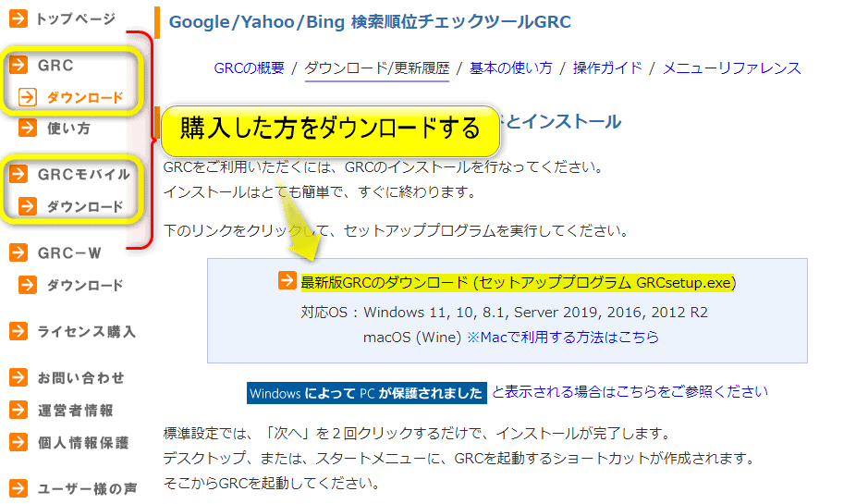Open the メニューリファレンス link
Screen dimensions: 868x504
point(732,68)
